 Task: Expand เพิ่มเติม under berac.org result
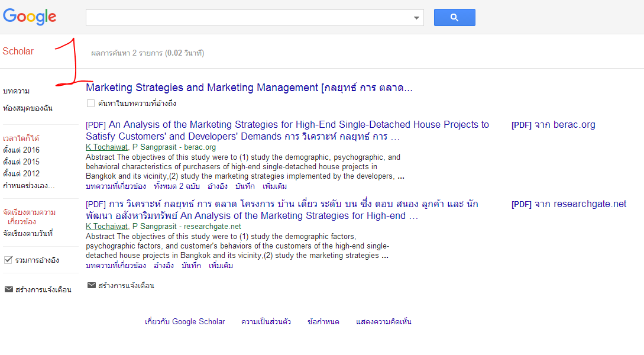tap(275, 186)
